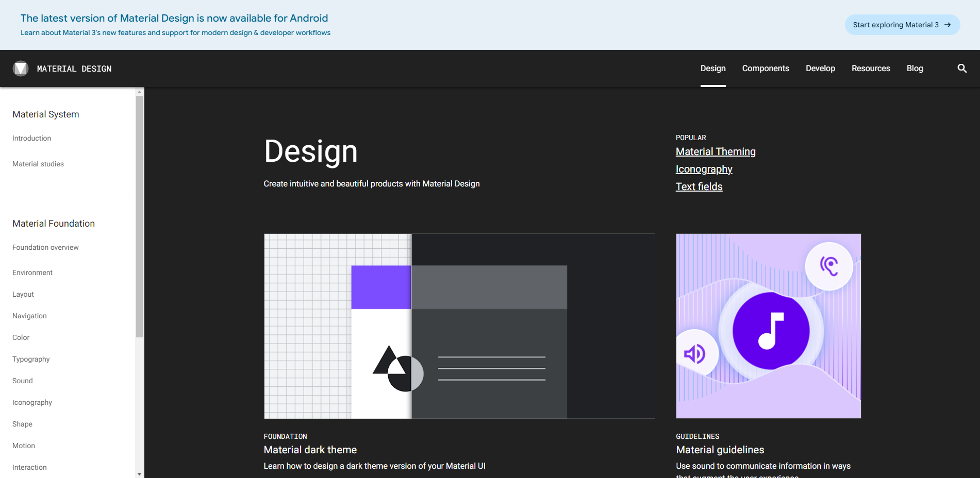Click the dark theme description text
The width and height of the screenshot is (980, 478).
tap(375, 466)
